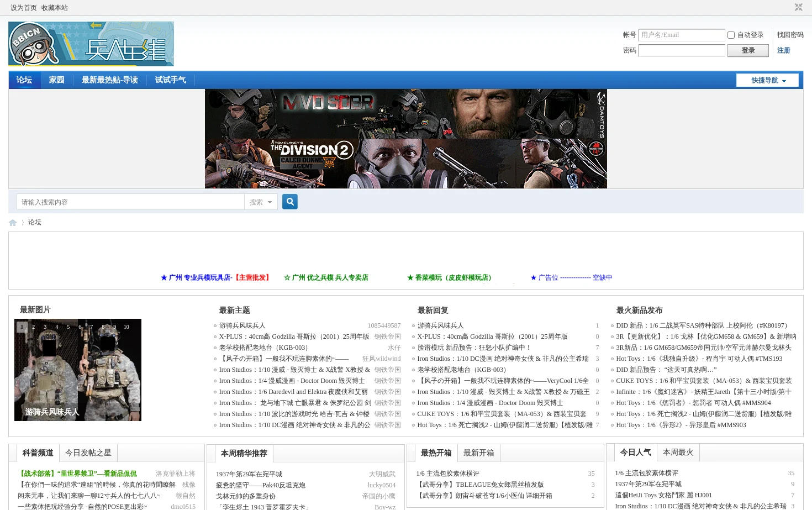Open post 戈林元帅的多重身份
Screen dimensions: 812x510
coord(246,496)
